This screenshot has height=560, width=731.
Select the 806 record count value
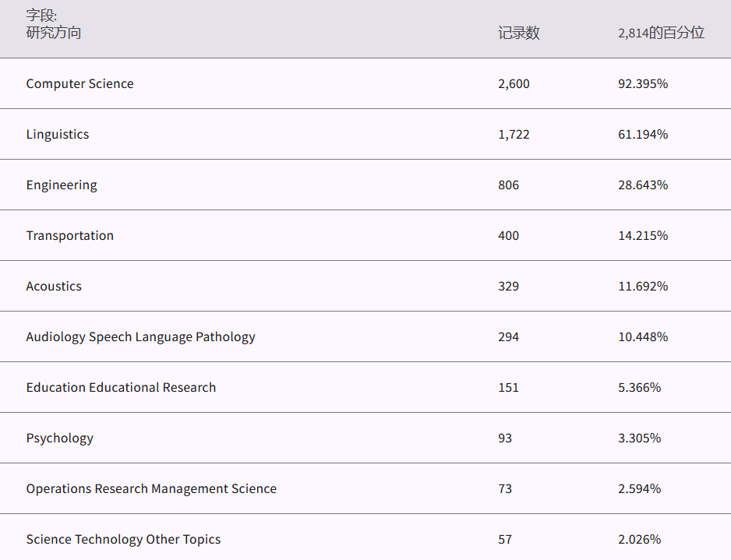[508, 185]
